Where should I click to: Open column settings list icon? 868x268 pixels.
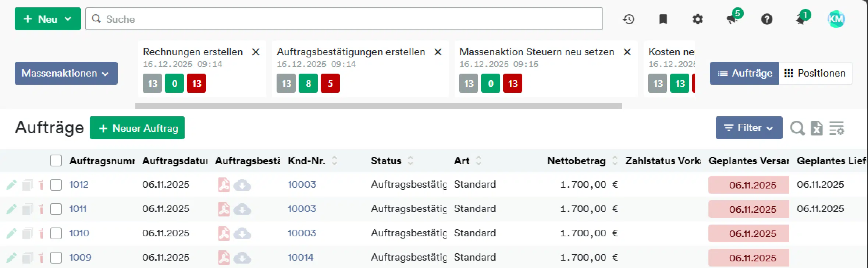[836, 128]
